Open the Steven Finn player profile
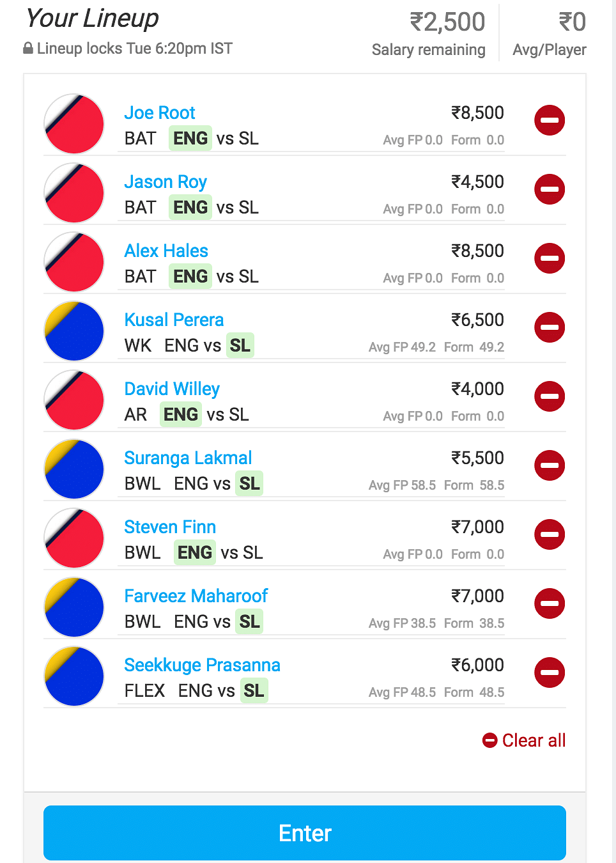The image size is (616, 863). click(170, 527)
